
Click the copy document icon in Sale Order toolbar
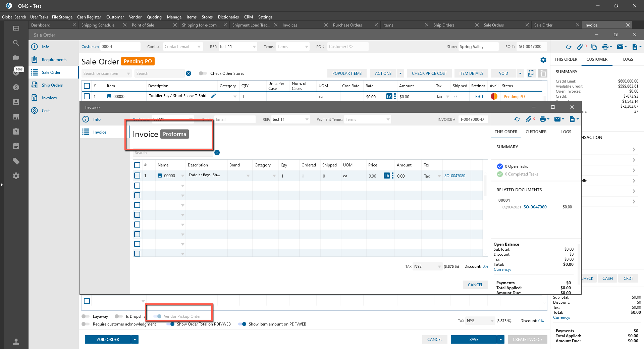pos(594,47)
